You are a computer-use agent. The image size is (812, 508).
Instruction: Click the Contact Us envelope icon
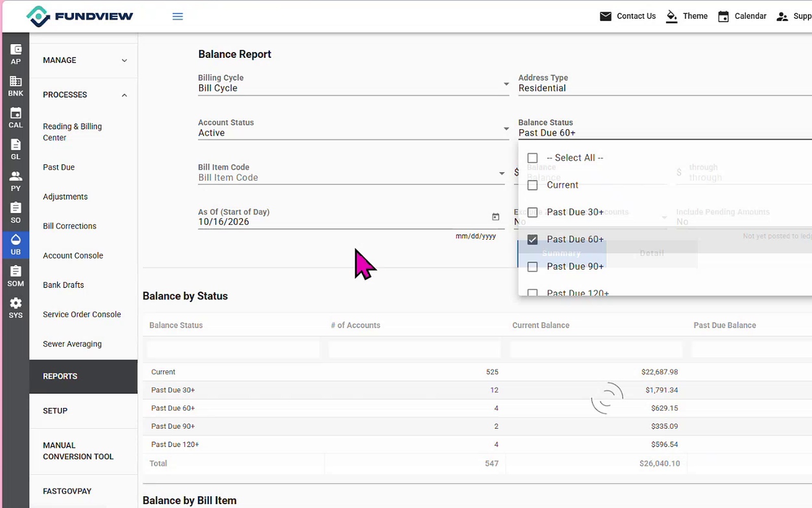click(x=605, y=16)
